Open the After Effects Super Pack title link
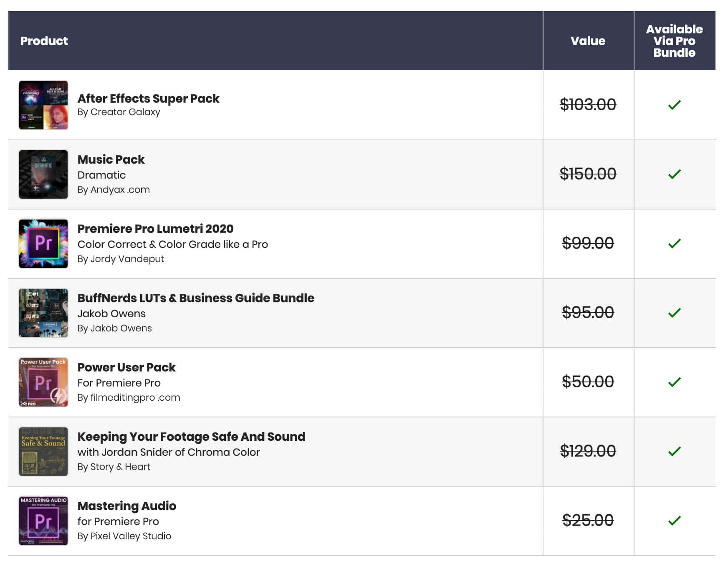The width and height of the screenshot is (728, 566). (x=148, y=99)
